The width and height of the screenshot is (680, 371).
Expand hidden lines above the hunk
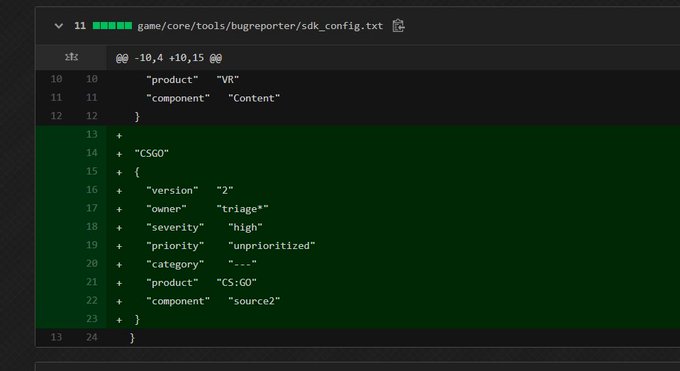click(71, 57)
